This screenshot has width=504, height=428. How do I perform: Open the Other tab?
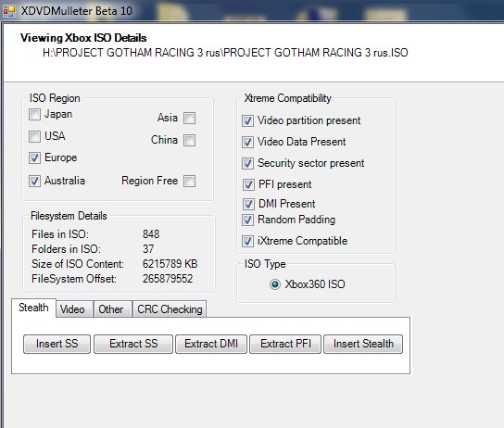[112, 309]
